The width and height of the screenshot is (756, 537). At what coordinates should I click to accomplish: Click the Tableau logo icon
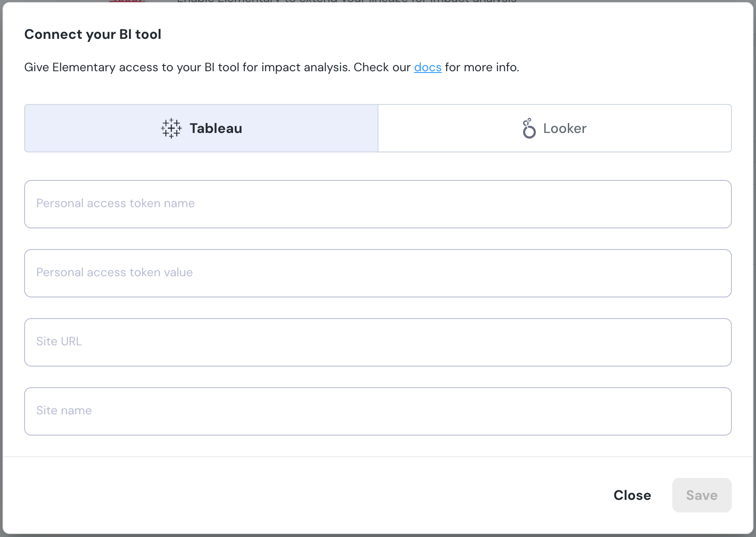point(171,128)
